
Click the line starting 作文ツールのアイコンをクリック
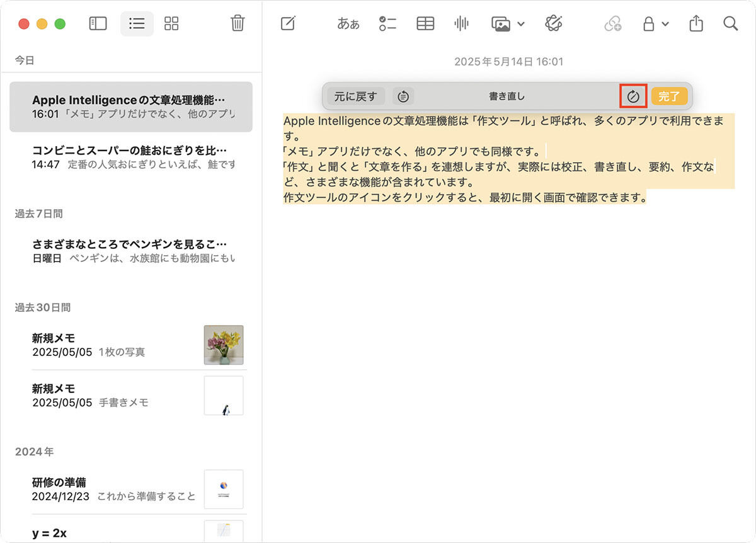[x=466, y=197]
